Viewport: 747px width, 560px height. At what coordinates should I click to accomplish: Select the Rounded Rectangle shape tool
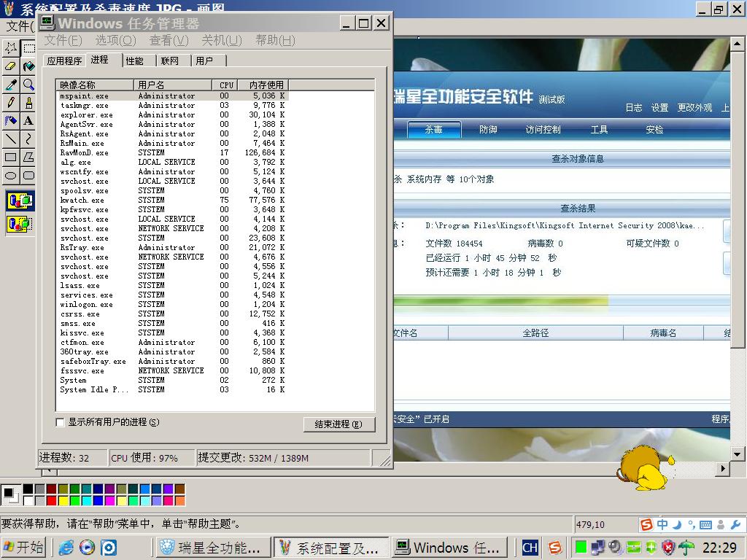pos(28,175)
